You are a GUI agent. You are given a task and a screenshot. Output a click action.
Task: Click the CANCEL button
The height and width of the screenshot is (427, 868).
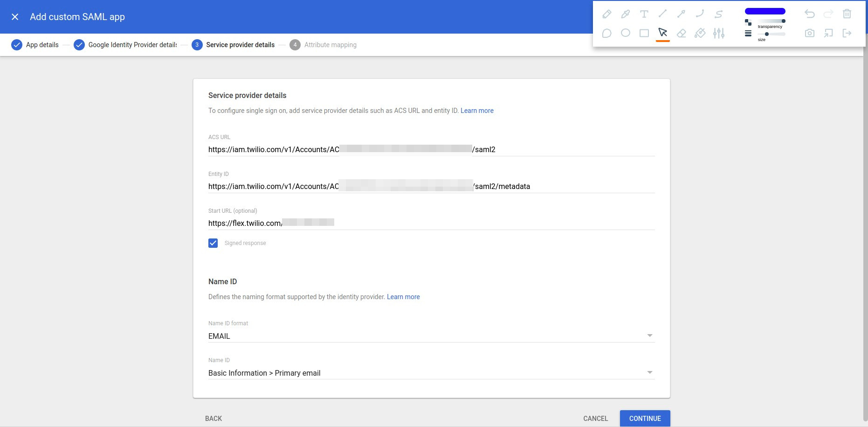pos(596,419)
